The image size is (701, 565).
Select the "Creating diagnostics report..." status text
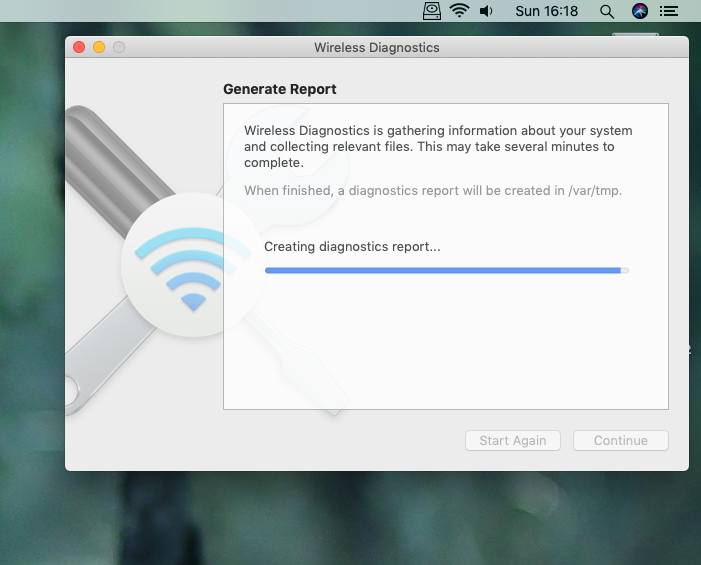352,247
